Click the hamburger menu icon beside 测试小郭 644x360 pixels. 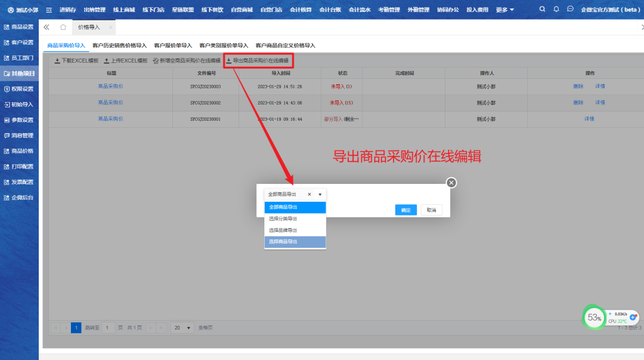49,10
